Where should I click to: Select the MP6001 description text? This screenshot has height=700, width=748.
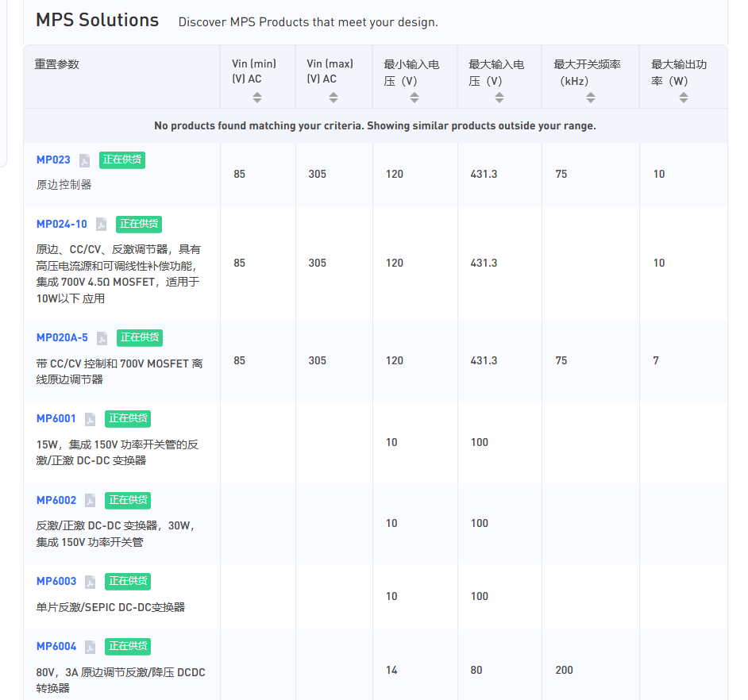coord(118,452)
